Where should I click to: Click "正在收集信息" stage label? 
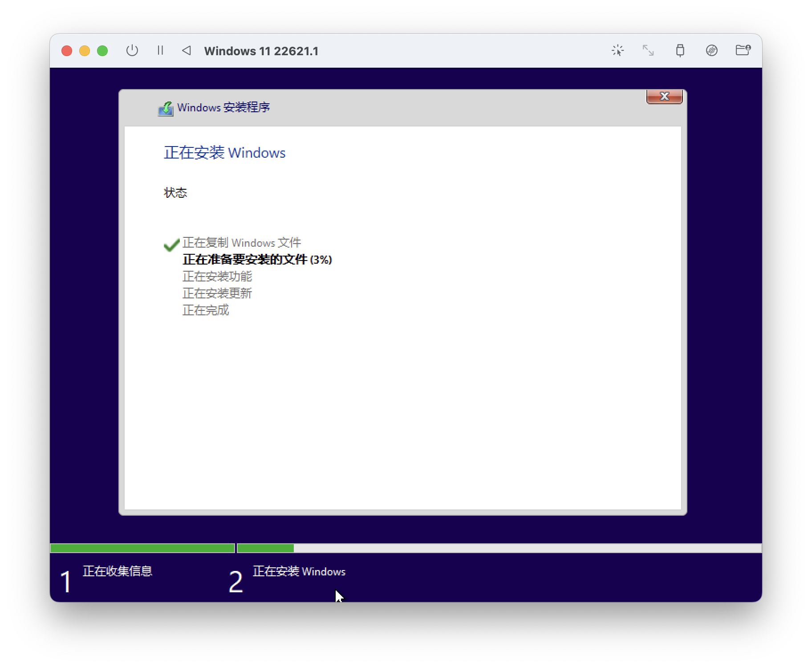[118, 571]
